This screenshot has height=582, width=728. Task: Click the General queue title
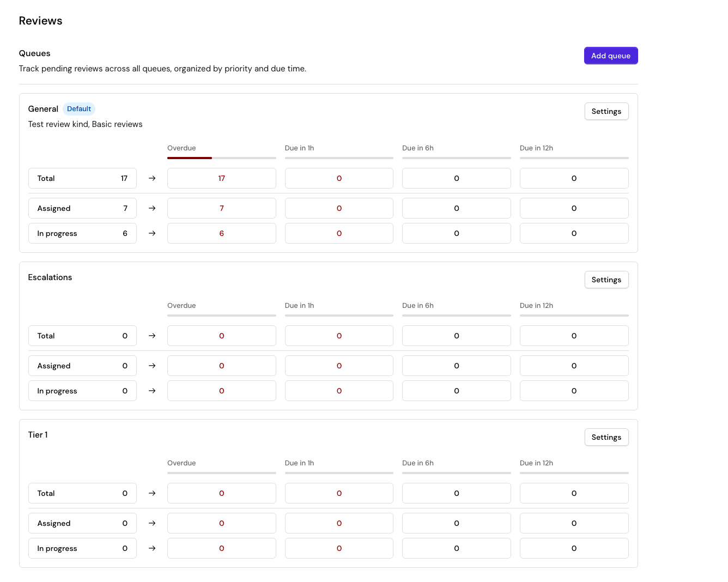point(43,109)
